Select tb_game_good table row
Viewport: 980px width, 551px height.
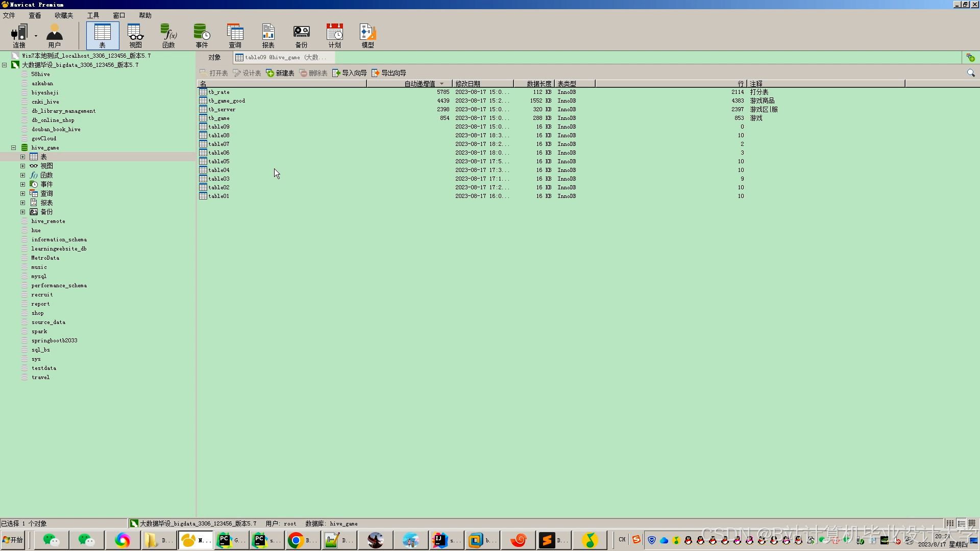pyautogui.click(x=227, y=101)
